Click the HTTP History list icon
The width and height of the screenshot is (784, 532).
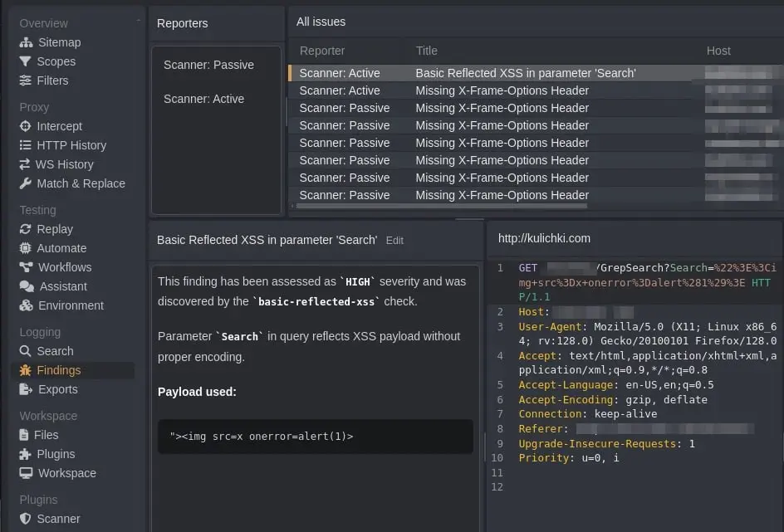[x=25, y=145]
